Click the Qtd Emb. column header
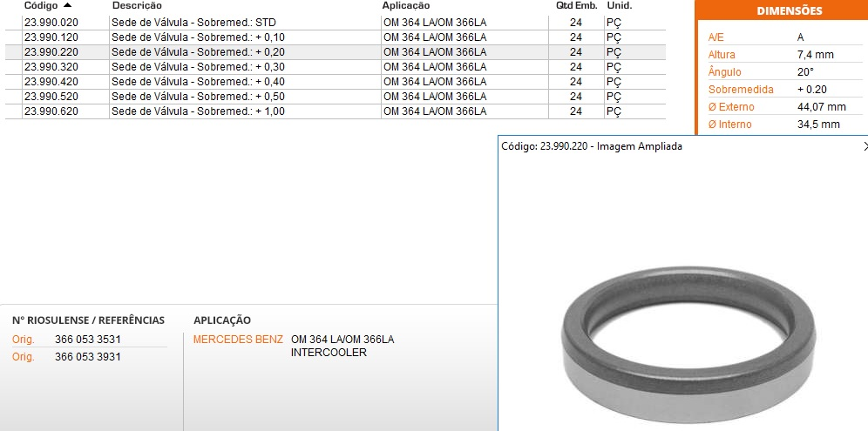Image resolution: width=868 pixels, height=431 pixels. pos(576,5)
